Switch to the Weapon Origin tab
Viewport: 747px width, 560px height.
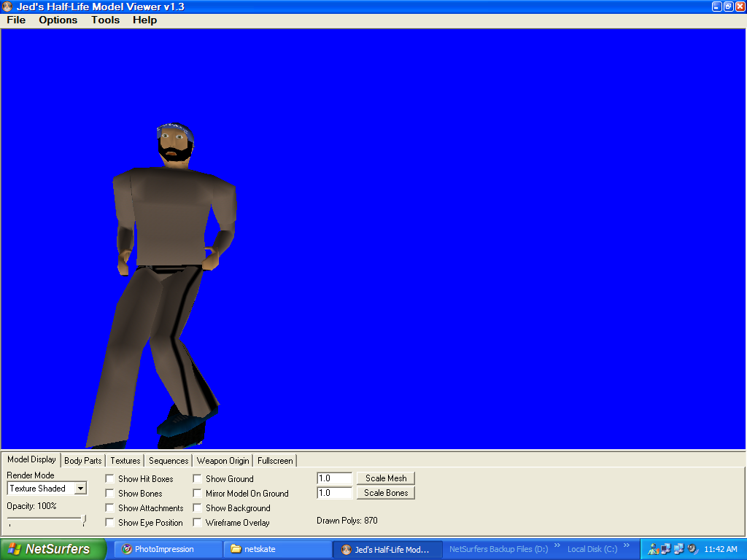tap(222, 461)
